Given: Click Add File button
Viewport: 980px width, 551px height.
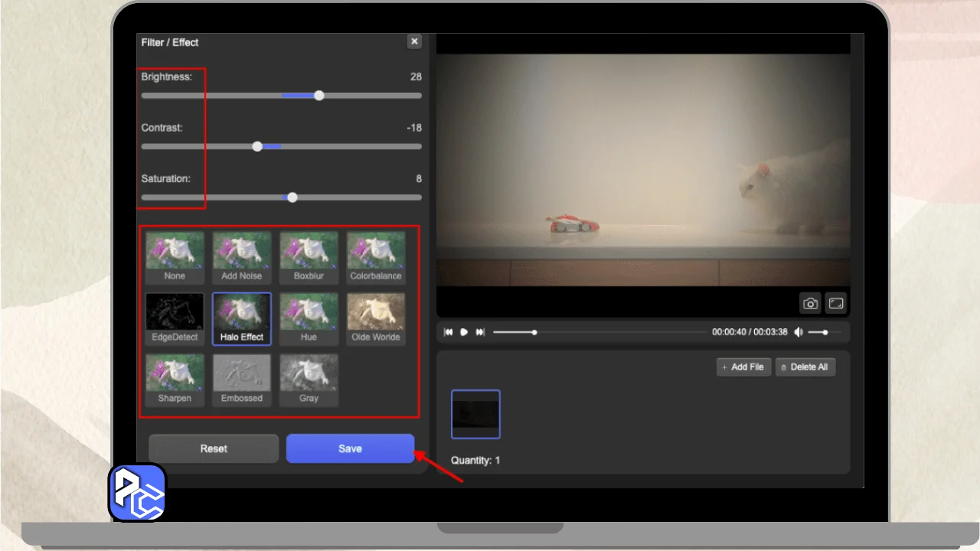Looking at the screenshot, I should pyautogui.click(x=743, y=367).
